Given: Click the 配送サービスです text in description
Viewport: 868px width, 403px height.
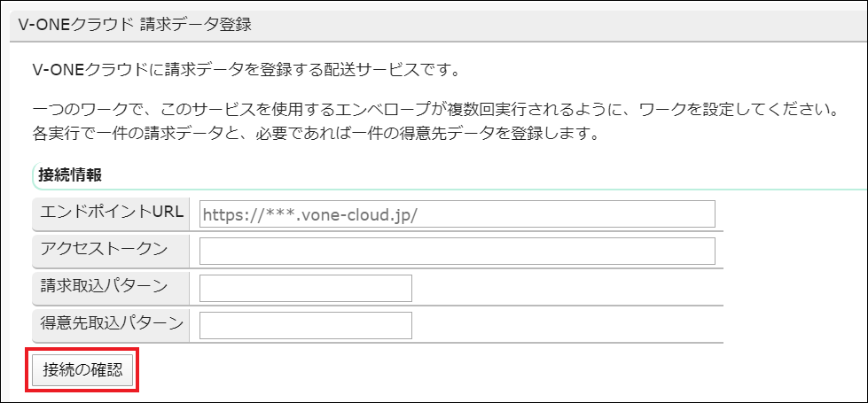Looking at the screenshot, I should pos(394,68).
